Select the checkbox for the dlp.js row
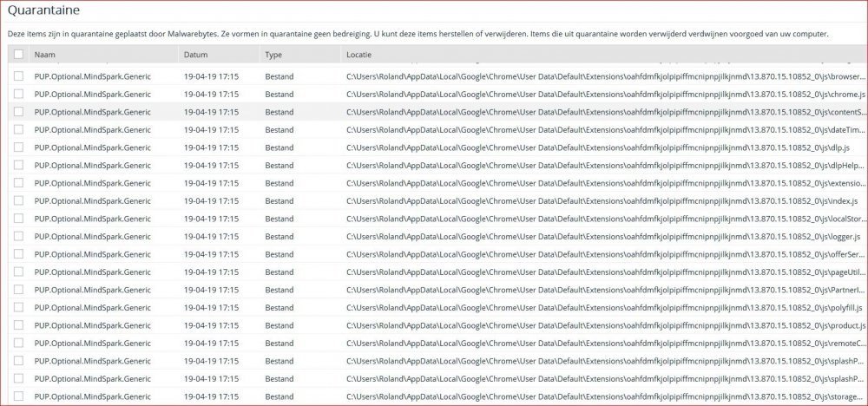The width and height of the screenshot is (868, 406). tap(19, 147)
